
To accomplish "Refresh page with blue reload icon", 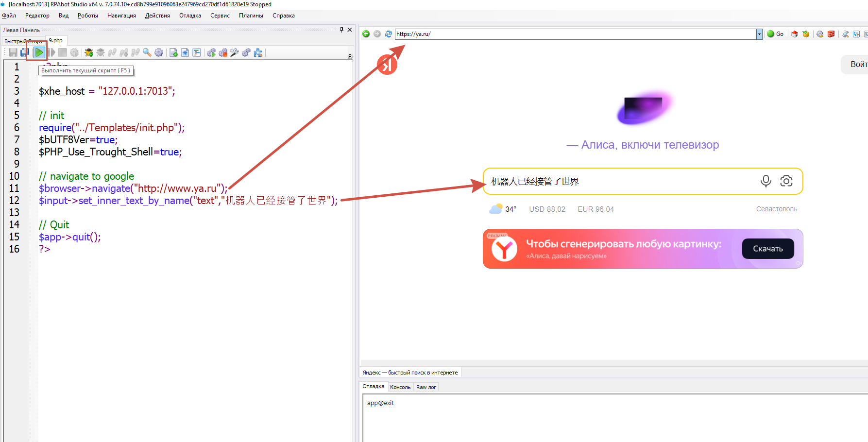I will [x=389, y=34].
